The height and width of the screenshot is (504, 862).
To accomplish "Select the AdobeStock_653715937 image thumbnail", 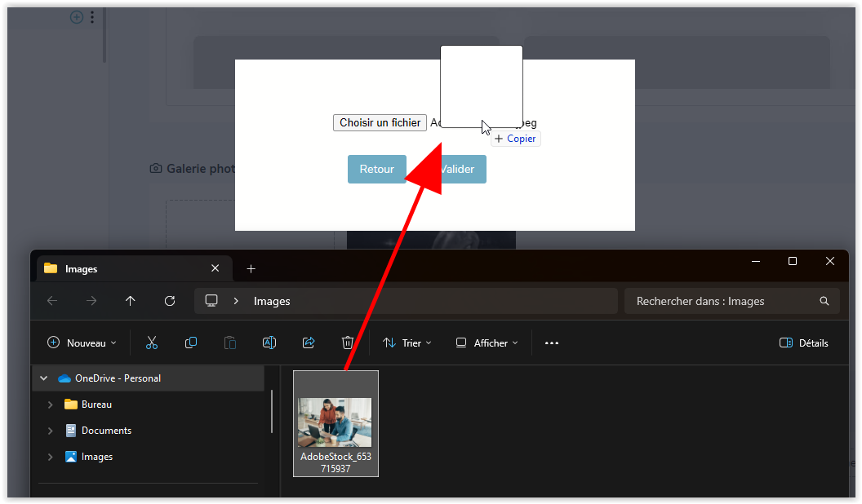I will (x=335, y=424).
